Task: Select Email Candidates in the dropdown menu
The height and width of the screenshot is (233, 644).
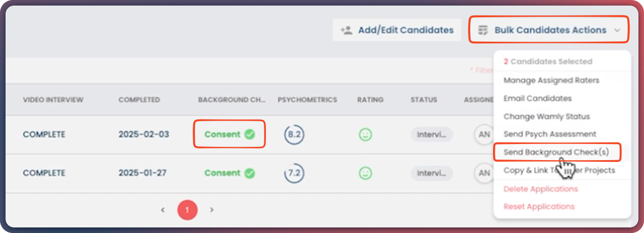Action: click(x=537, y=98)
